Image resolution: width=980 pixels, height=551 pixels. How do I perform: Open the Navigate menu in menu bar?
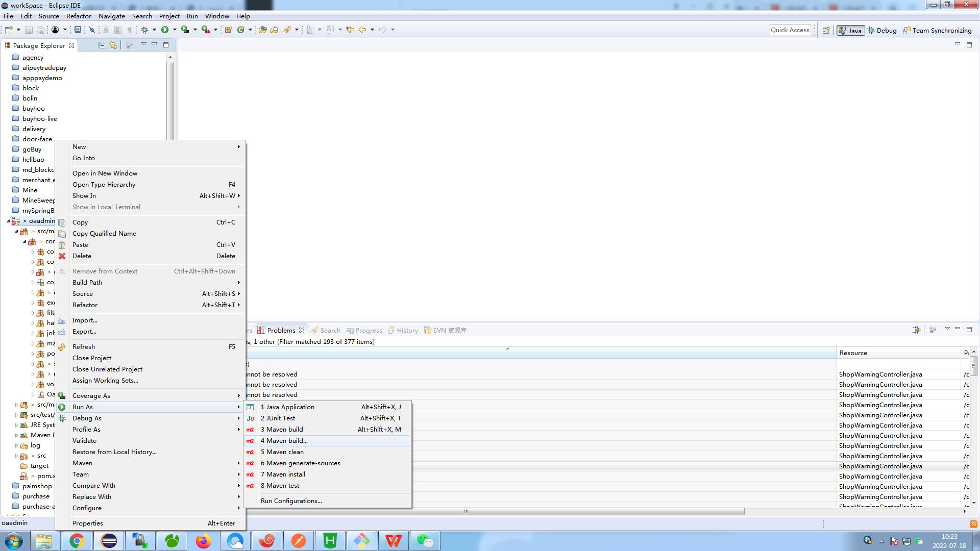[111, 16]
